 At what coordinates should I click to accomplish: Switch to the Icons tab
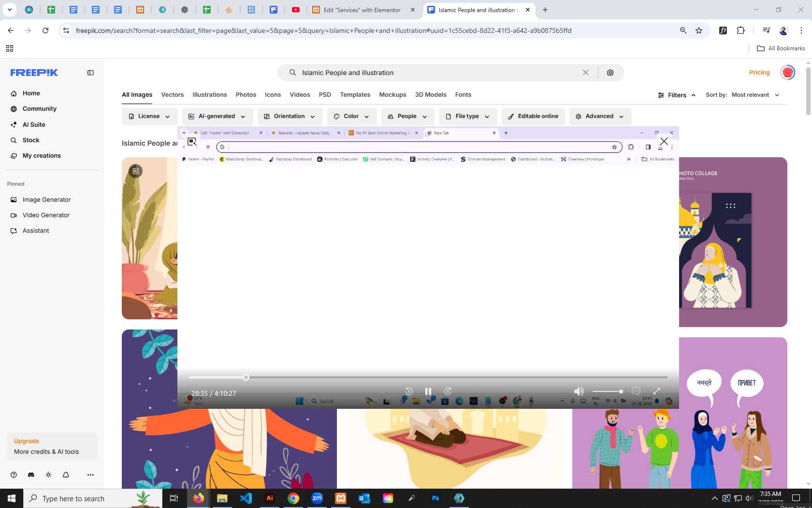point(273,95)
